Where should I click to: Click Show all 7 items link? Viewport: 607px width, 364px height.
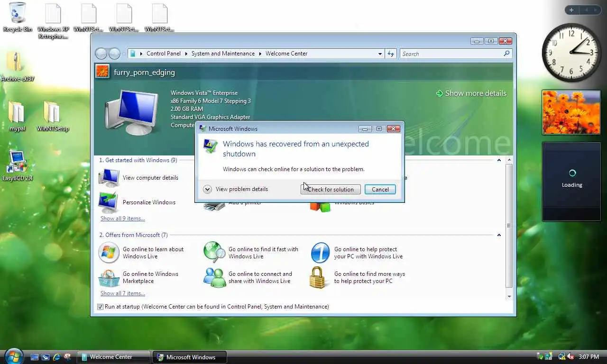pos(123,293)
